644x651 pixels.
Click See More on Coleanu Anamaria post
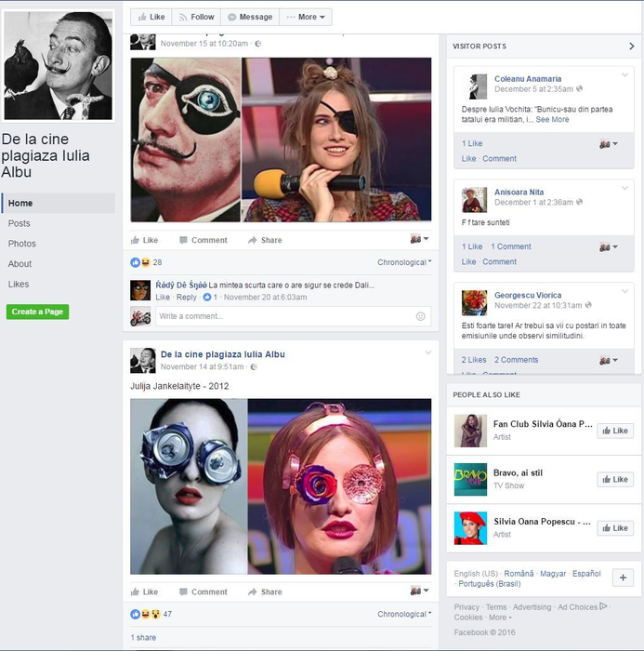552,120
